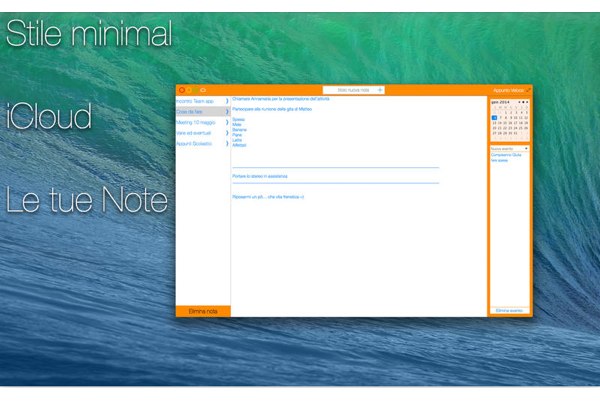The height and width of the screenshot is (401, 600).
Task: Click the fullscreen arrows icon at top right
Action: point(528,90)
